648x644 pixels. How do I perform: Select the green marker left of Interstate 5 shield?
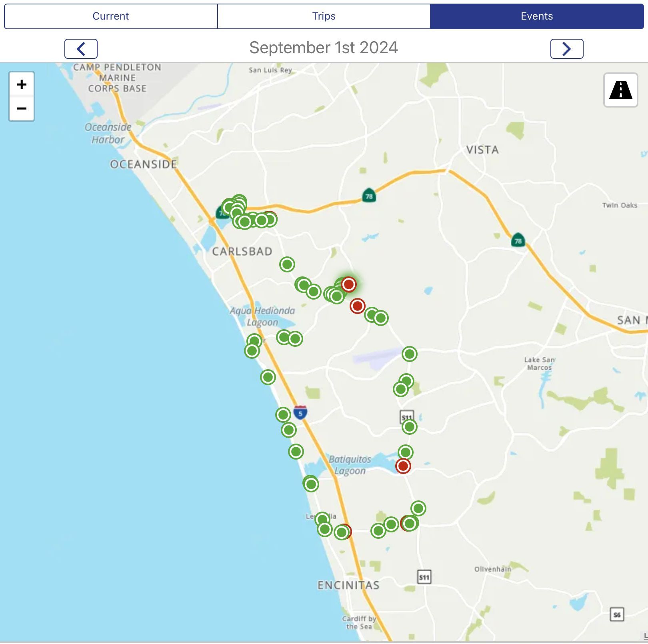283,415
